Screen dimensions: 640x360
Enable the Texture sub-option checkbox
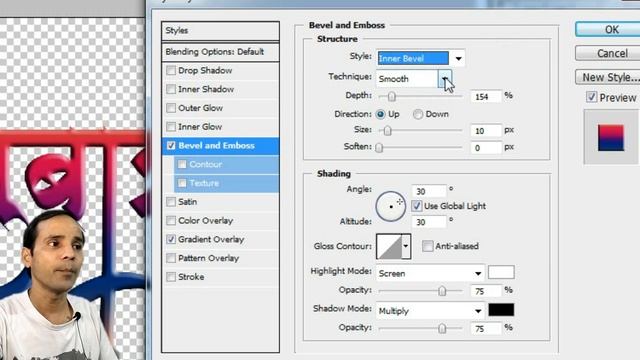(182, 183)
